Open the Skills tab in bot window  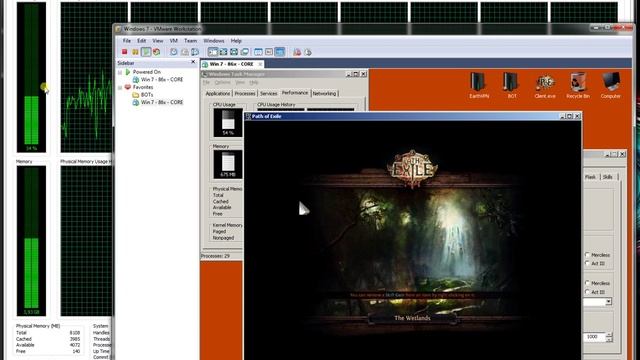click(x=608, y=177)
